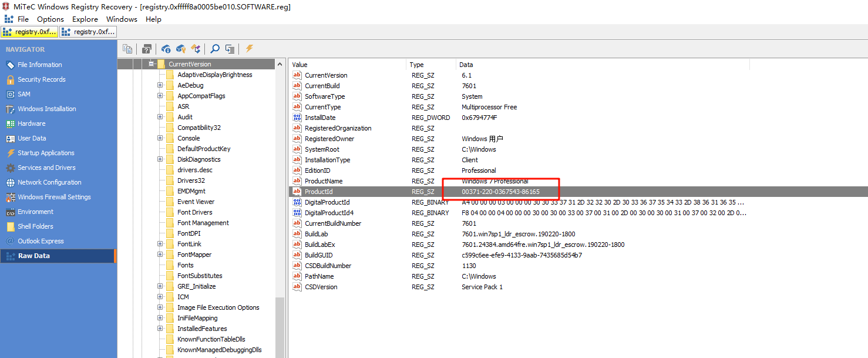Open the Options menu
This screenshot has height=358, width=868.
(51, 19)
